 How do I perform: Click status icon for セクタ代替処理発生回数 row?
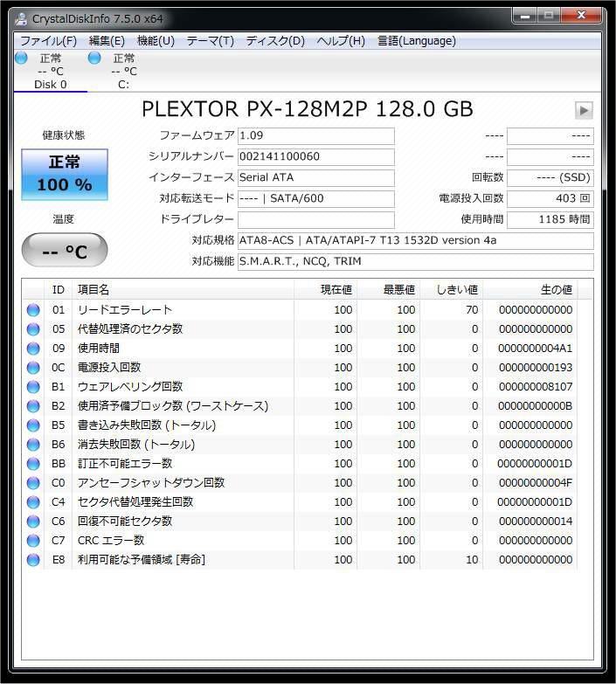click(33, 502)
